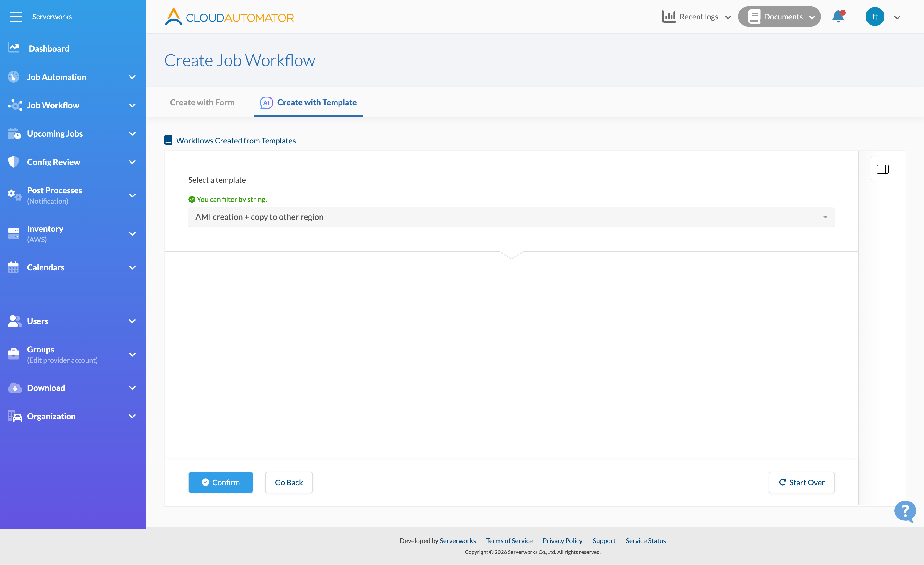Expand the Job Automation menu chevron
The width and height of the screenshot is (924, 565).
[132, 77]
